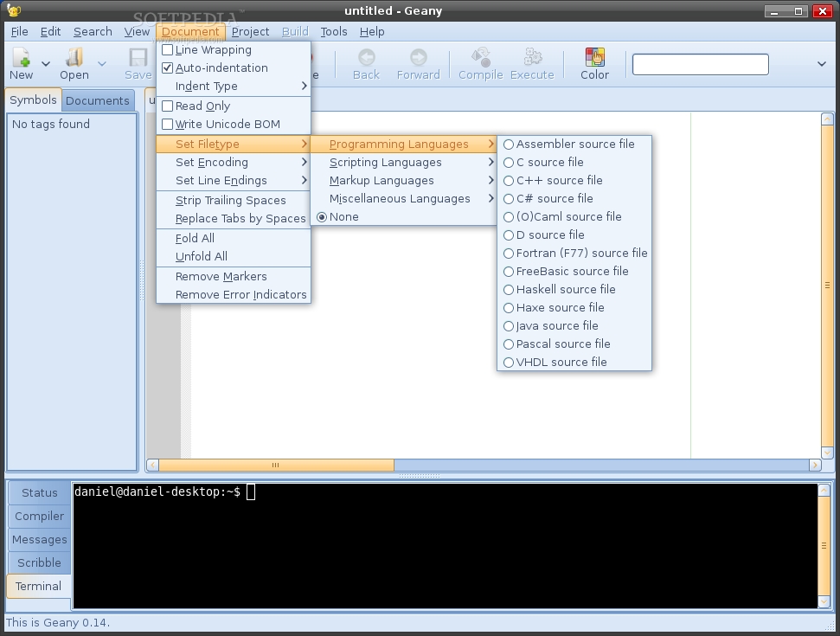Select Haxe source file filetype
840x636 pixels.
point(574,308)
